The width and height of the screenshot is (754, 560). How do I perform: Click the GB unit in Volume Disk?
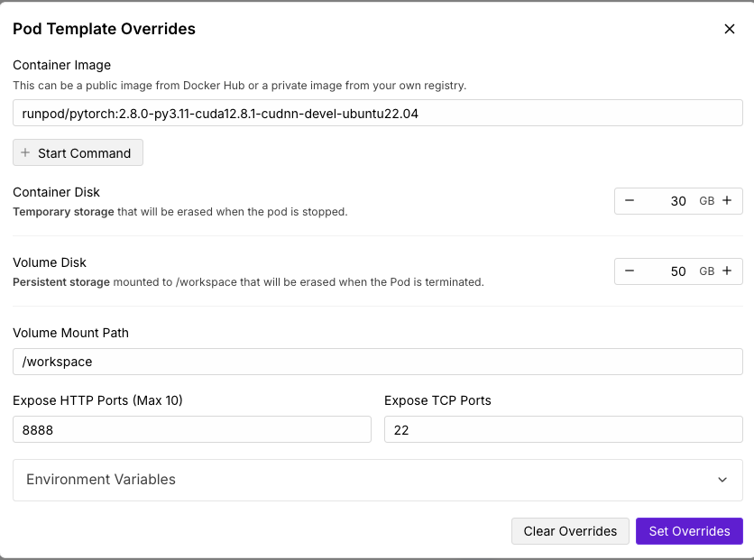click(706, 271)
